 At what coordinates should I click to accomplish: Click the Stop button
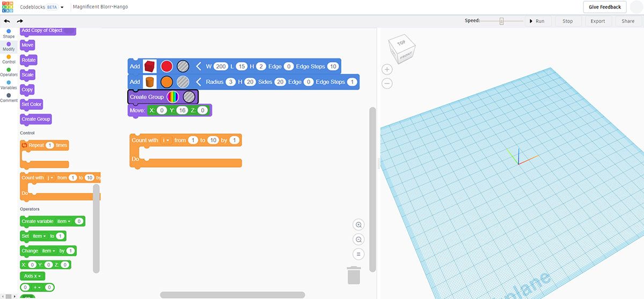tap(568, 21)
